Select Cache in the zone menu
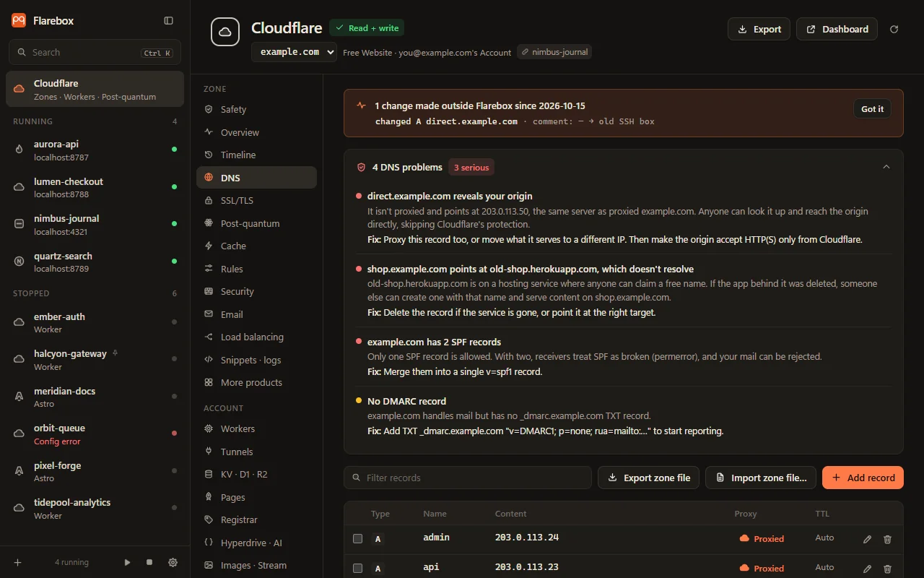 256,246
